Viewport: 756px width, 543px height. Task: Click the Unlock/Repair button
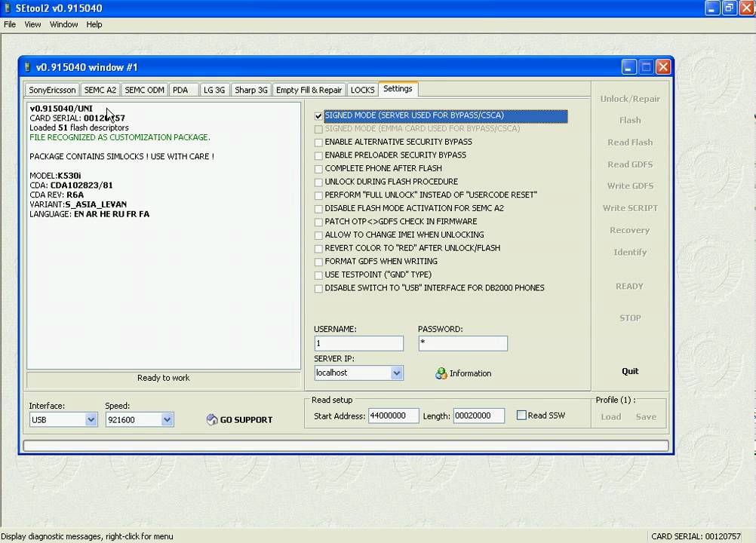630,99
